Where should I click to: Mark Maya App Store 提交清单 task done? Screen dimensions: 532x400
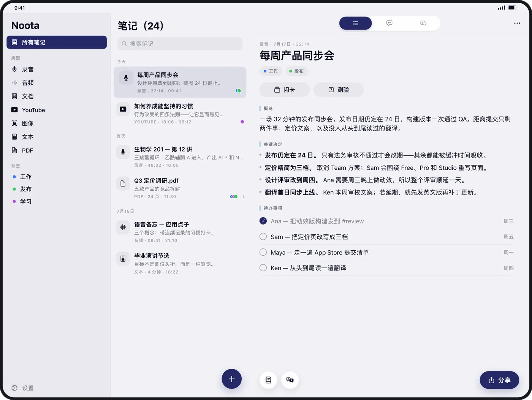[263, 252]
